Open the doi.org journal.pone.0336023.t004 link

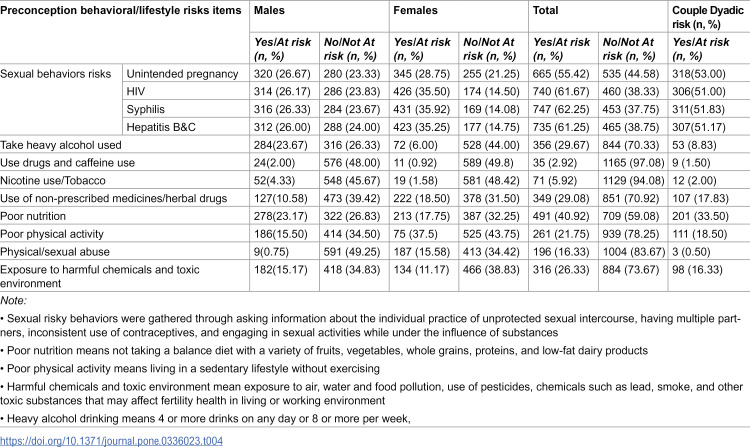point(111,440)
